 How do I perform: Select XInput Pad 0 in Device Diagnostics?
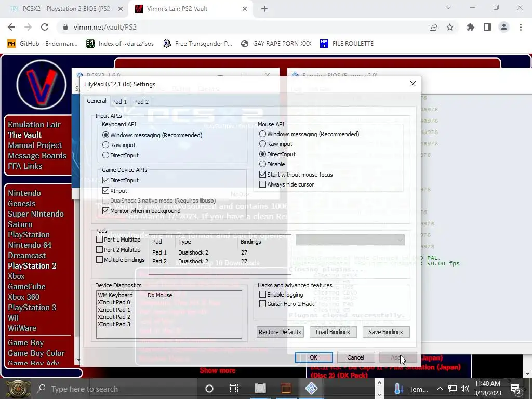(x=114, y=302)
